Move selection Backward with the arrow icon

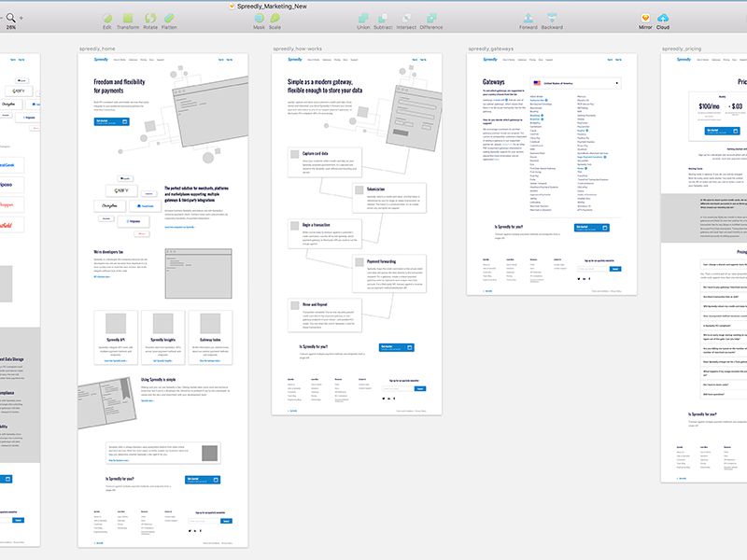552,18
